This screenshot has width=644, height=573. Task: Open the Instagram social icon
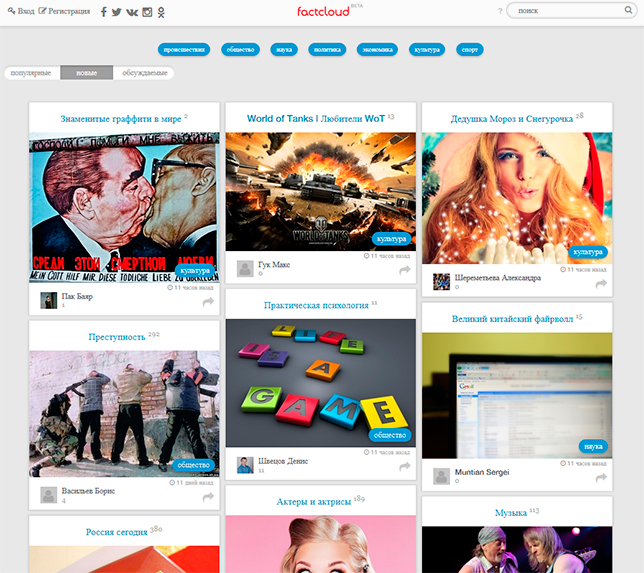pos(147,12)
